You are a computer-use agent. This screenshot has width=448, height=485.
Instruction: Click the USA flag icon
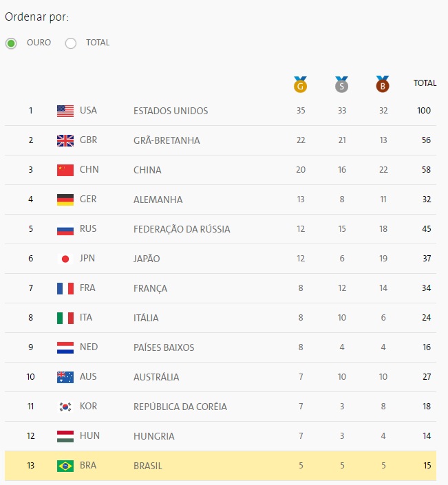(x=65, y=111)
